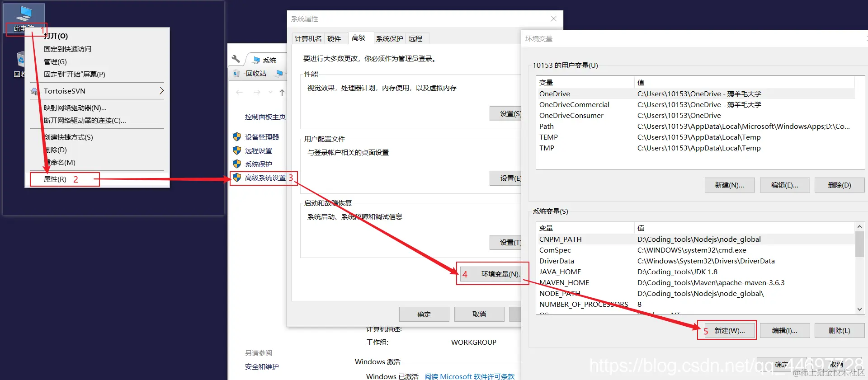Click the shield icon beside 设备管理器
The image size is (868, 380).
coord(237,136)
